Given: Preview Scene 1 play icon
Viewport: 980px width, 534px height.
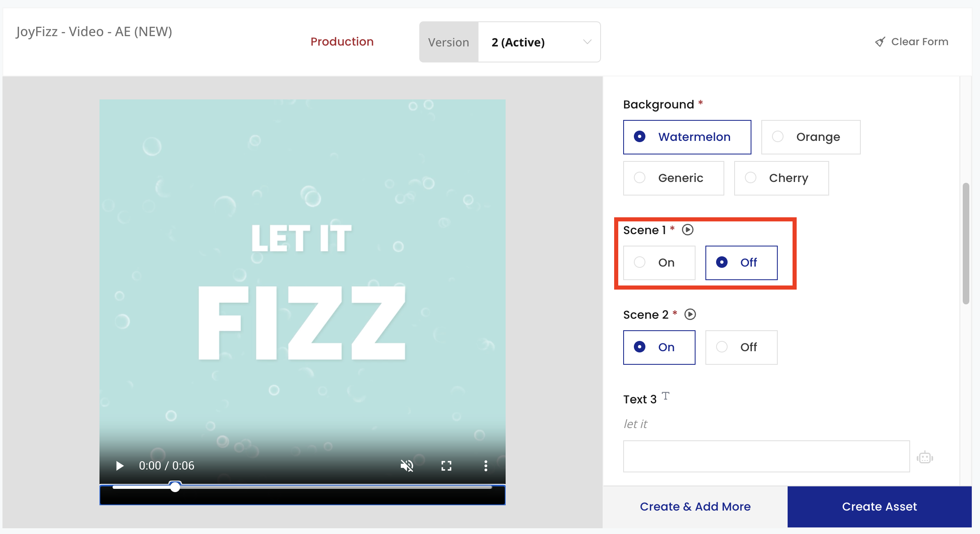Looking at the screenshot, I should pyautogui.click(x=688, y=230).
